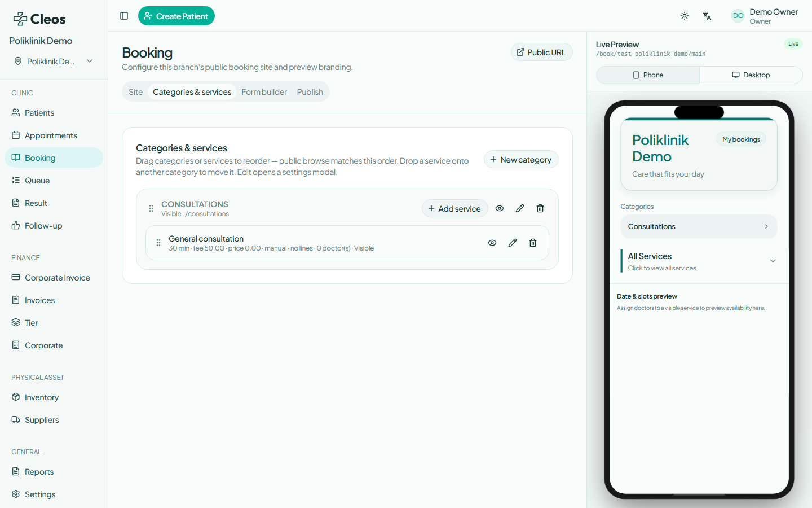Switch to the Publish tab
Image resolution: width=812 pixels, height=508 pixels.
(x=310, y=92)
